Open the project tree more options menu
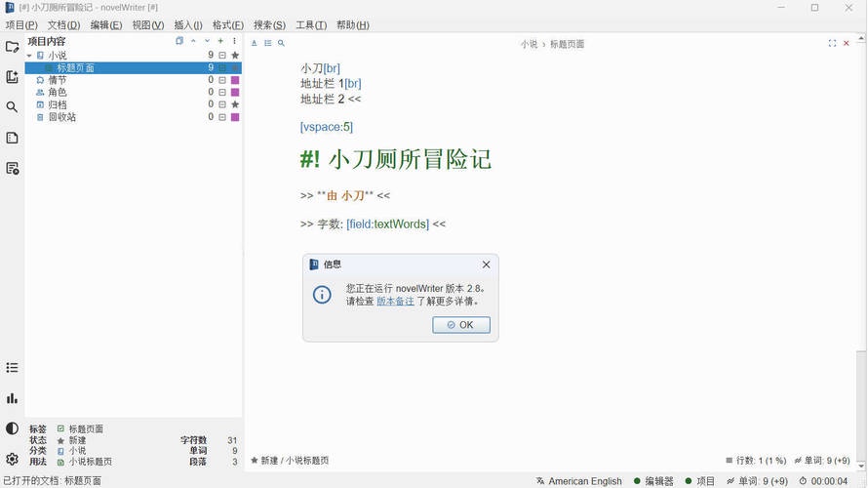 pos(234,41)
